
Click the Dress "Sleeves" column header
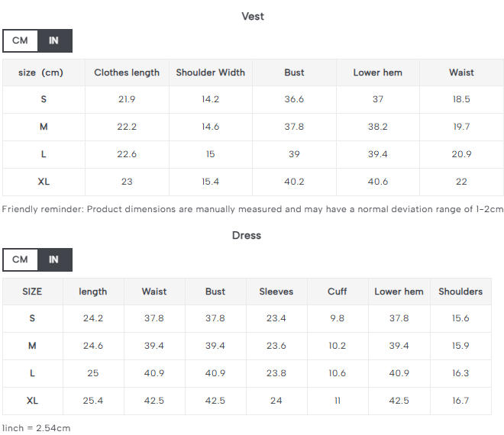pos(276,292)
